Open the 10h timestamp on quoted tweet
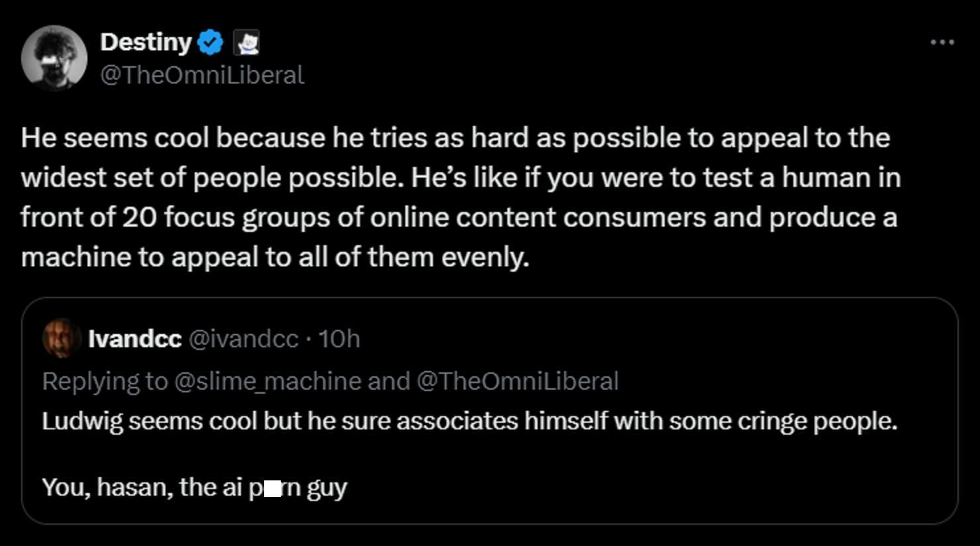 [x=339, y=339]
